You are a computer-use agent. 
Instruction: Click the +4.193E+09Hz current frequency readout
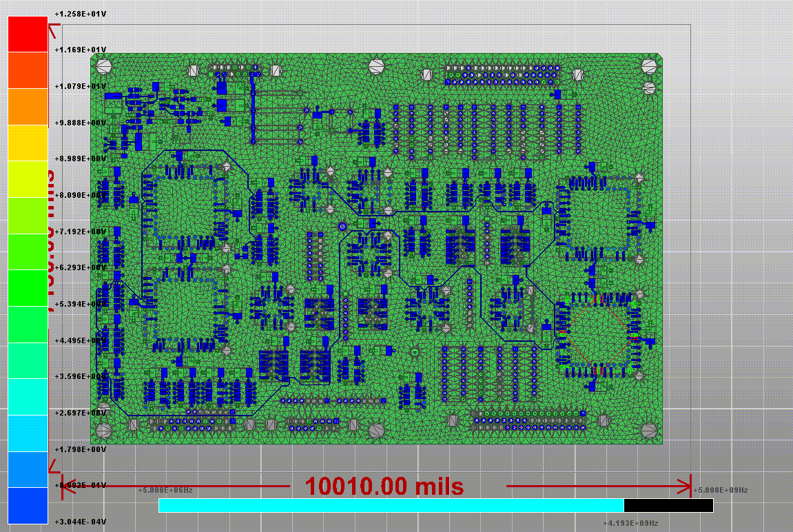(632, 522)
